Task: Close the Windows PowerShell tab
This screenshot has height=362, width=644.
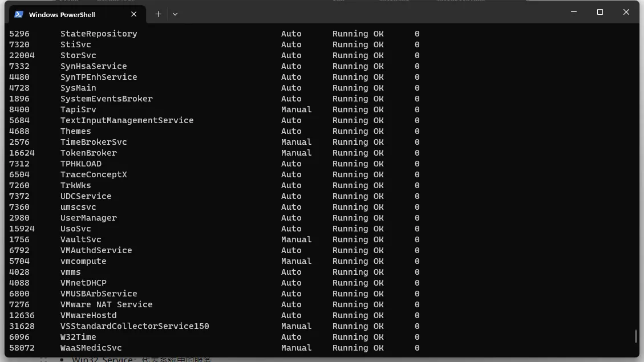Action: click(x=134, y=14)
